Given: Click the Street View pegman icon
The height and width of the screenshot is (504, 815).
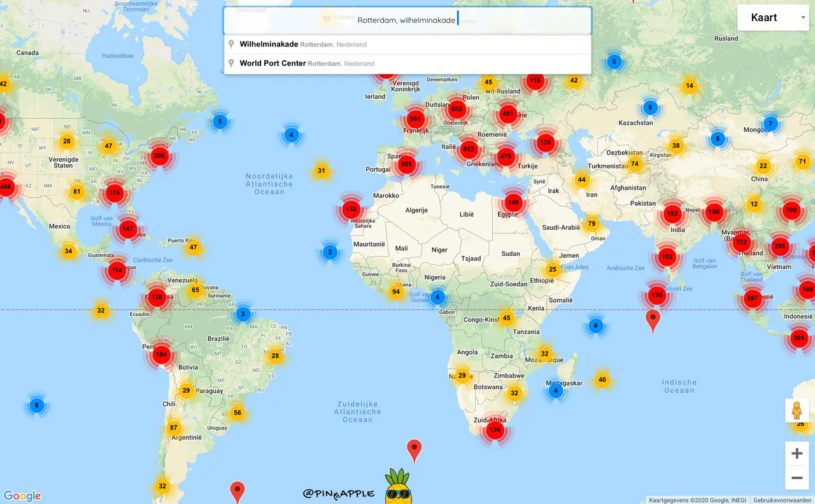Looking at the screenshot, I should [x=797, y=410].
